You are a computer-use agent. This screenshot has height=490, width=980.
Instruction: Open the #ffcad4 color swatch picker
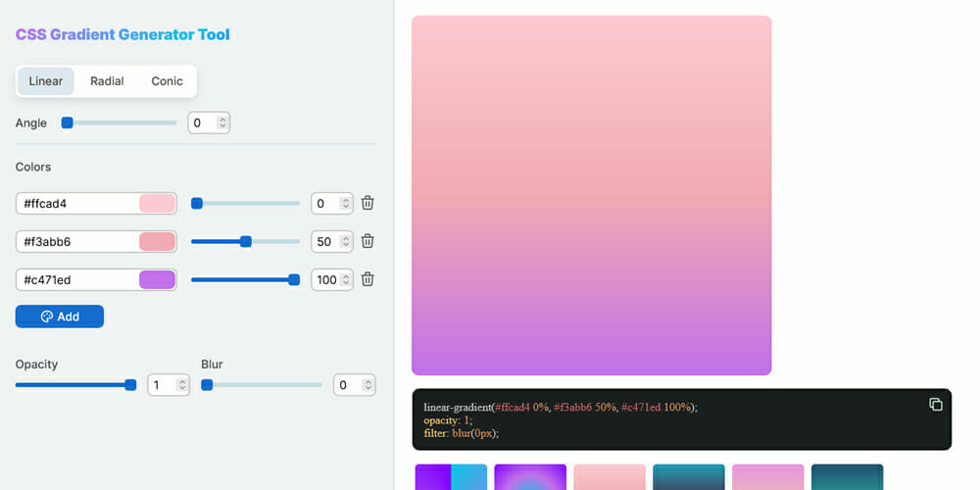click(x=157, y=204)
